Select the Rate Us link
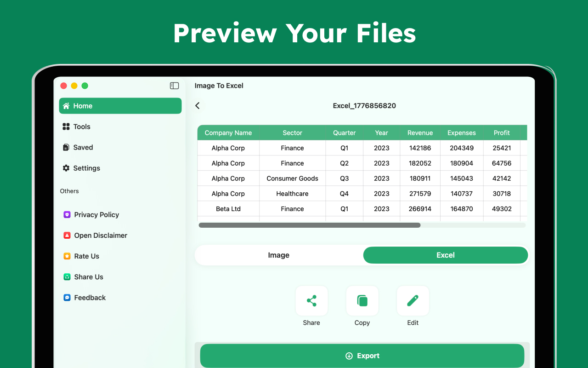The width and height of the screenshot is (588, 368). (x=87, y=256)
